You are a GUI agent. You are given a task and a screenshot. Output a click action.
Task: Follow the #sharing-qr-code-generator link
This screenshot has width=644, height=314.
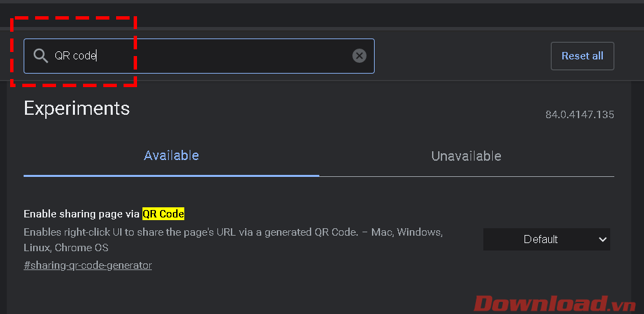(88, 265)
